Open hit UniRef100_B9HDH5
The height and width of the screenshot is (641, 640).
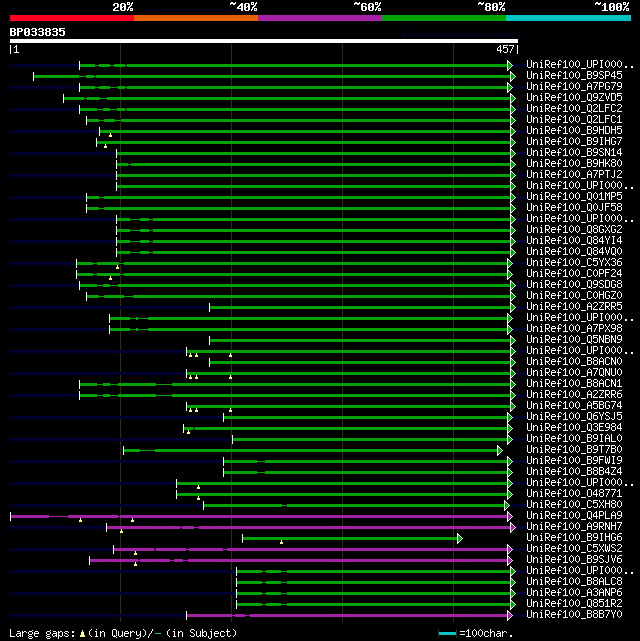(574, 131)
